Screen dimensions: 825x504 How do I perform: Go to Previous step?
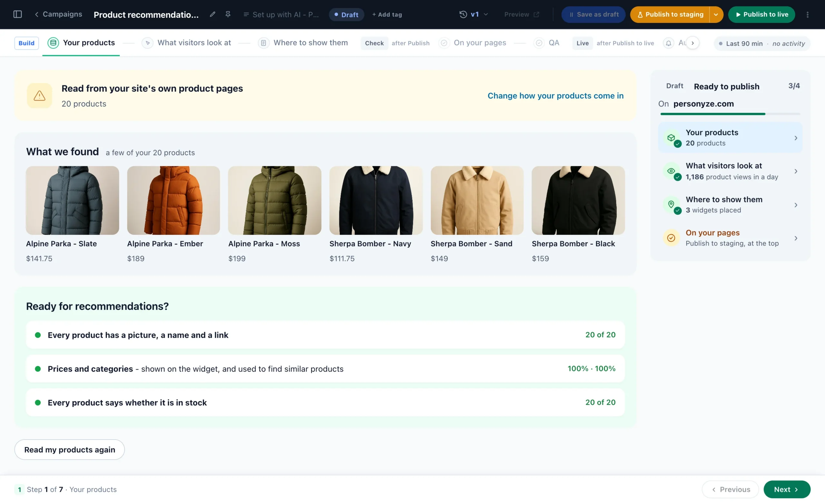pos(730,489)
